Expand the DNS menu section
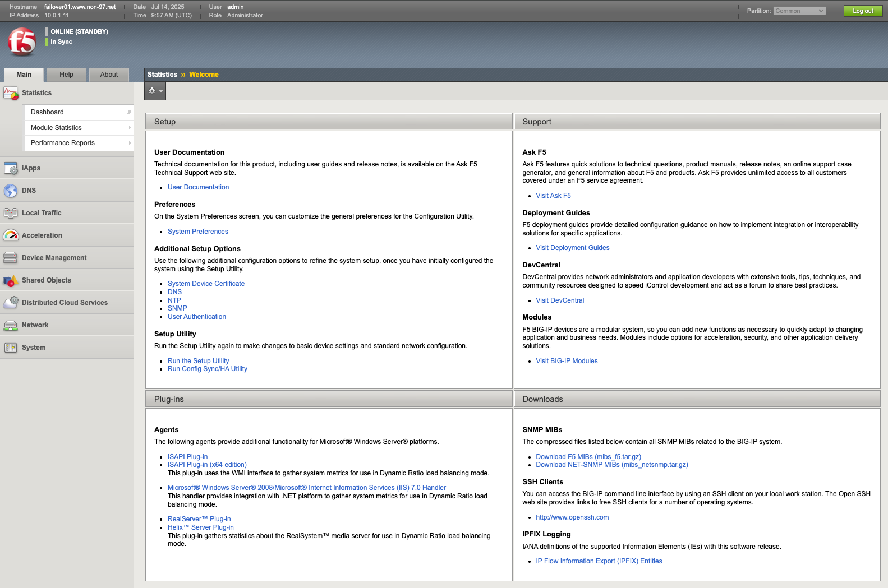The height and width of the screenshot is (588, 888). click(67, 191)
